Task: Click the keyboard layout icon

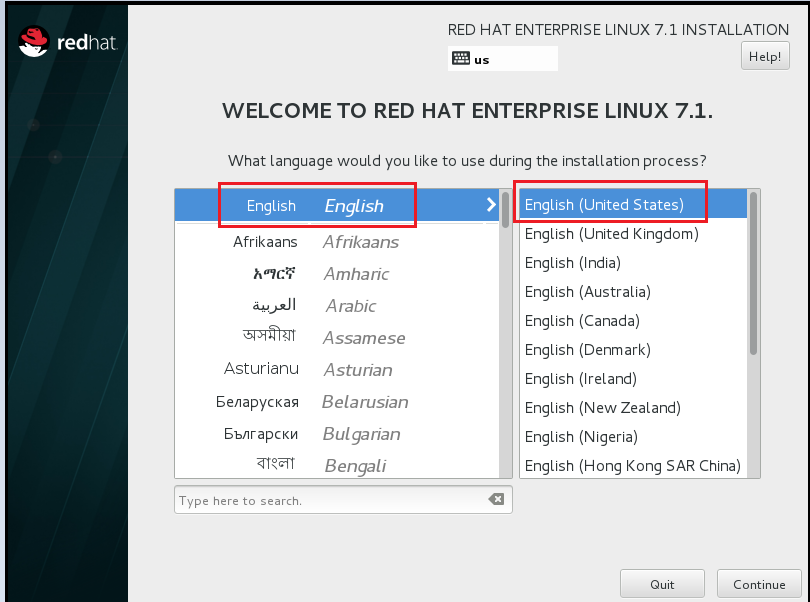Action: pos(460,58)
